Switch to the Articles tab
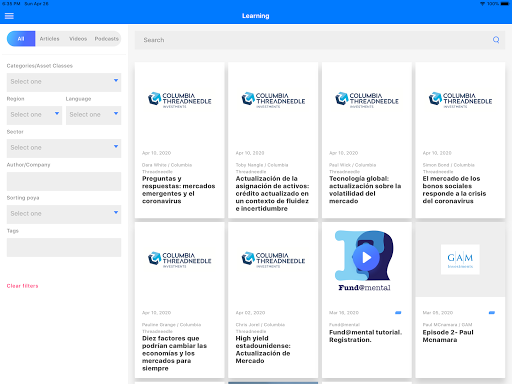This screenshot has height=384, width=512. 49,39
